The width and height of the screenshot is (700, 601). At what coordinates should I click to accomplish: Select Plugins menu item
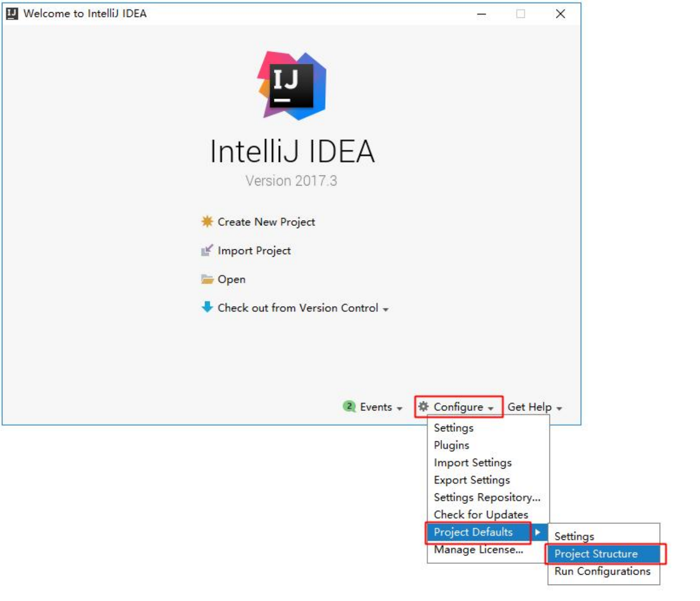[x=488, y=445]
